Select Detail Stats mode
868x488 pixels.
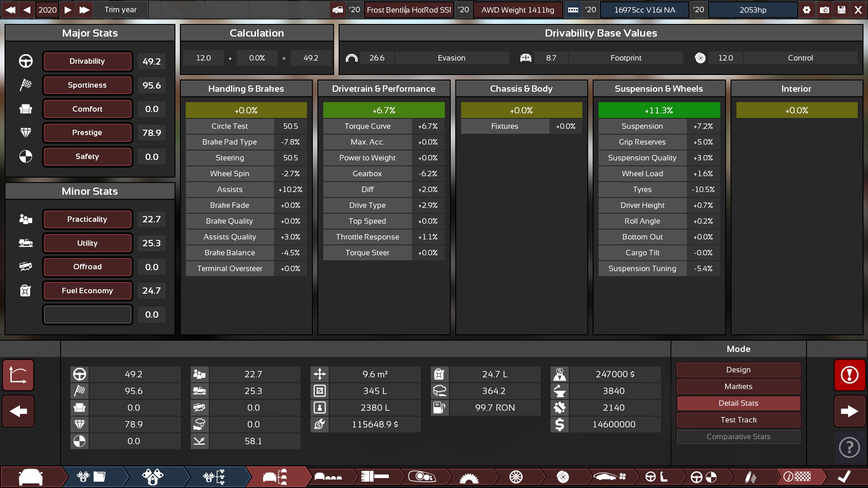(x=738, y=403)
